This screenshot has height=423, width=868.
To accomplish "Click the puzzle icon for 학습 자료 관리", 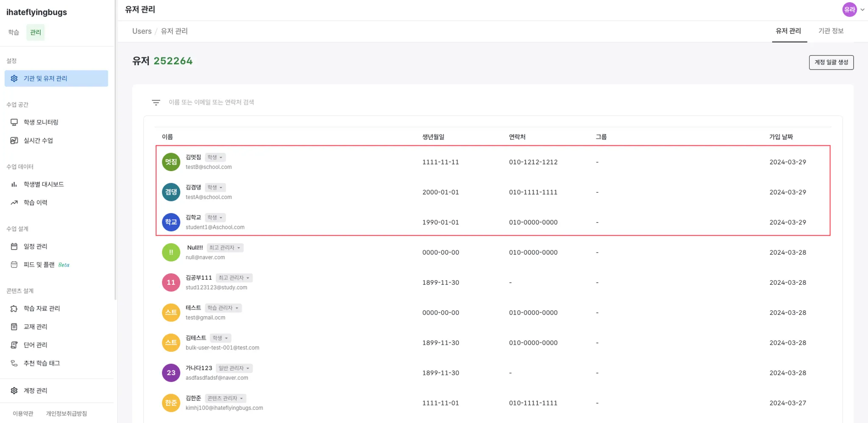I will coord(14,309).
